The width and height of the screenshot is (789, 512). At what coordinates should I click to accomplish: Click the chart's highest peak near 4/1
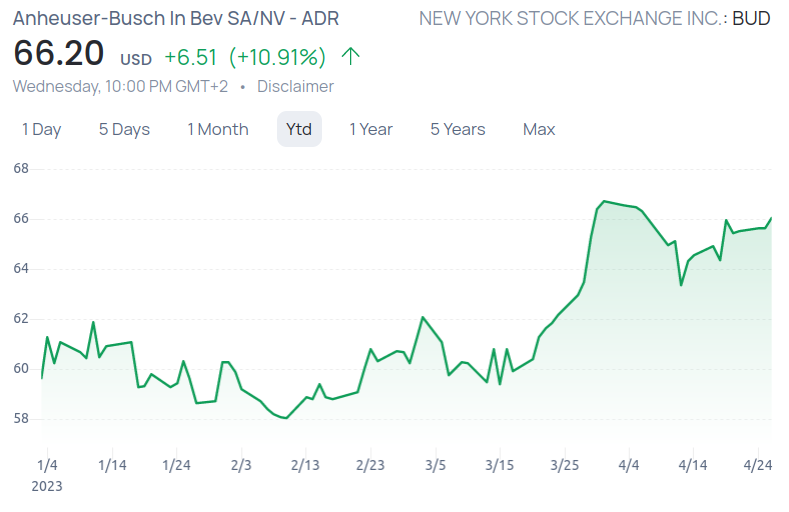(x=604, y=201)
